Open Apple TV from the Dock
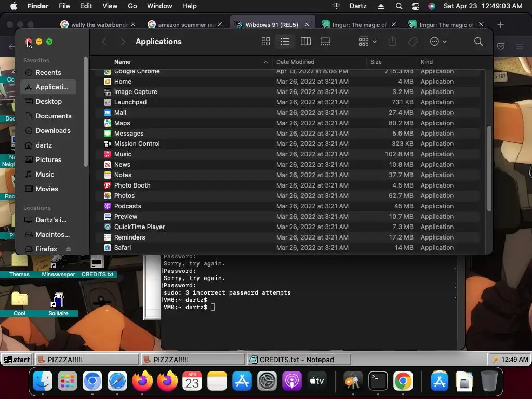Image resolution: width=532 pixels, height=399 pixels. click(316, 381)
